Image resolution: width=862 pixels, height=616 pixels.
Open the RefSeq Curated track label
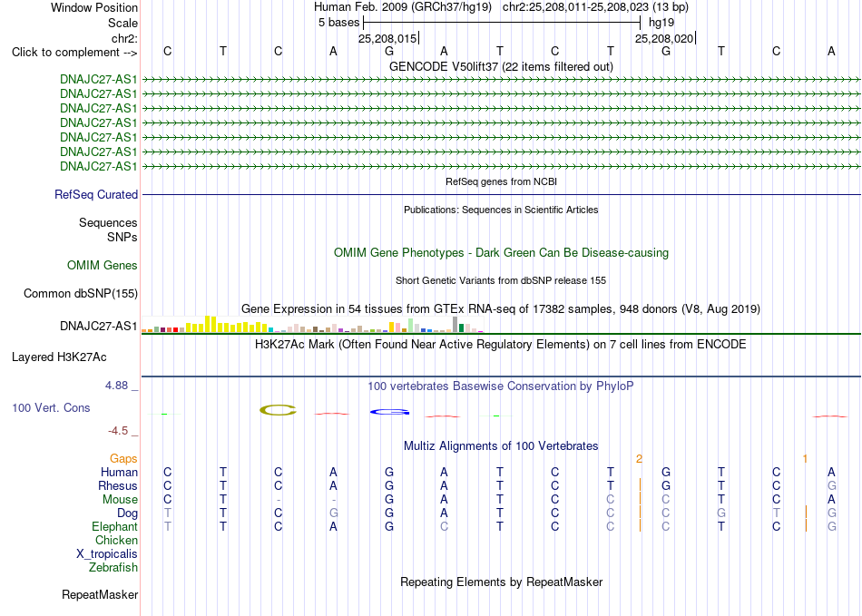[x=96, y=194]
